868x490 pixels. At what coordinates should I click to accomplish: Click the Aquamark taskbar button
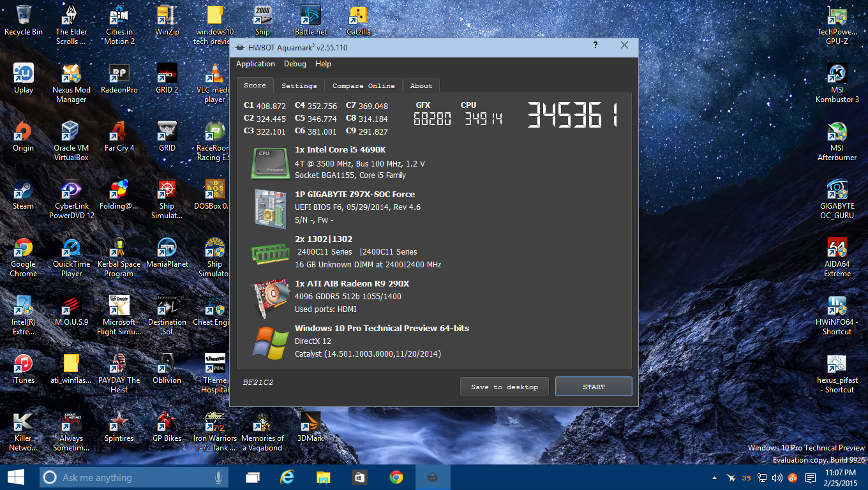click(x=432, y=477)
